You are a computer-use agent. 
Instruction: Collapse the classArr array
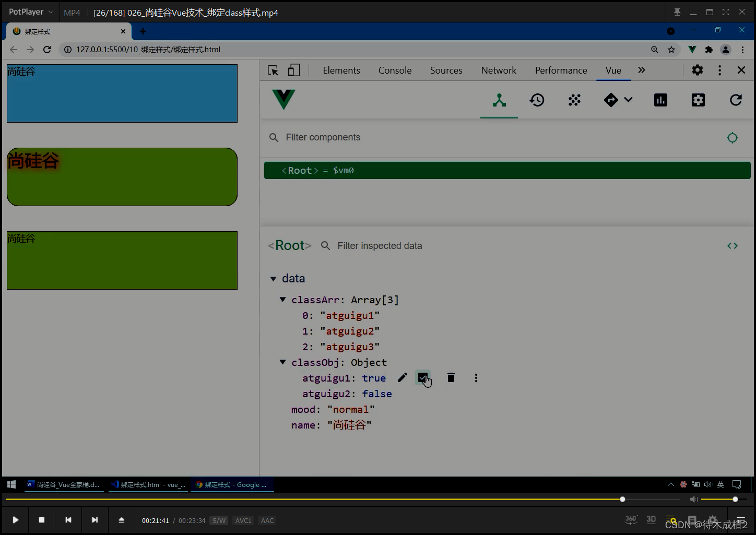(282, 300)
